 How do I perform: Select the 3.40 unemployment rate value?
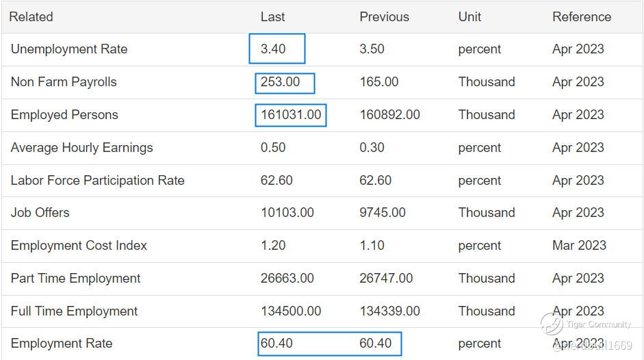tap(273, 49)
